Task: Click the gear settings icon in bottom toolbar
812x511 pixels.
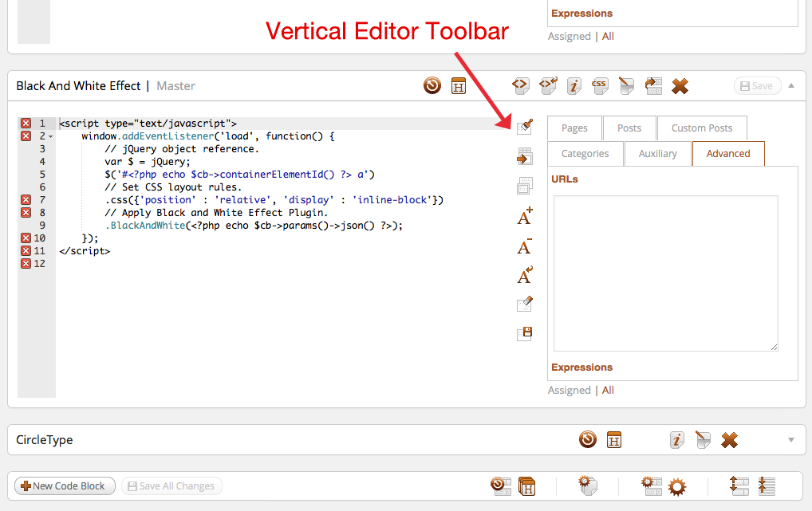Action: tap(676, 486)
